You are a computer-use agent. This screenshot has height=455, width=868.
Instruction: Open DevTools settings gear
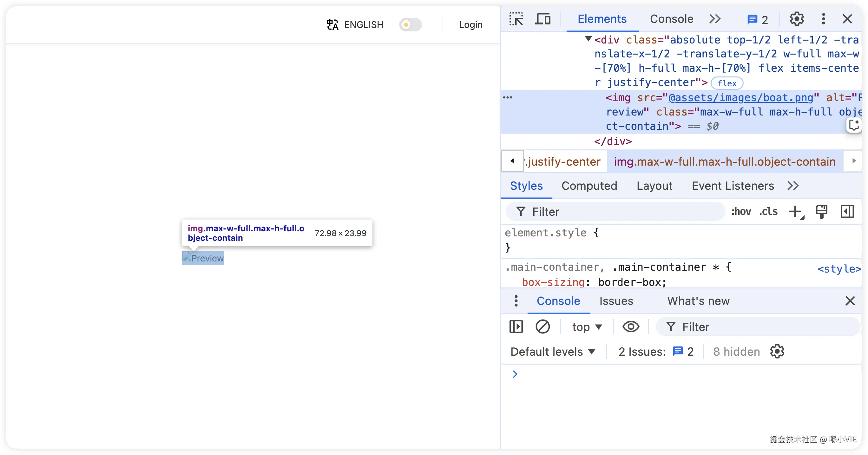(797, 19)
